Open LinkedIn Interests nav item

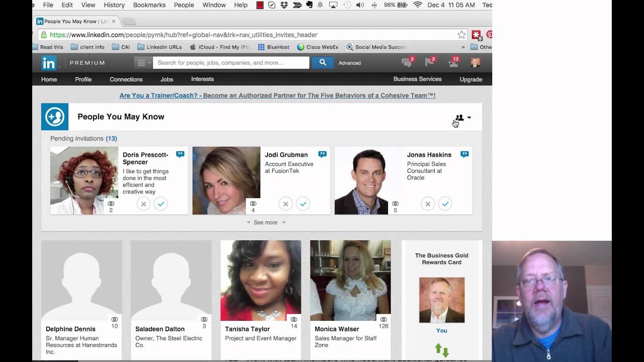click(202, 79)
